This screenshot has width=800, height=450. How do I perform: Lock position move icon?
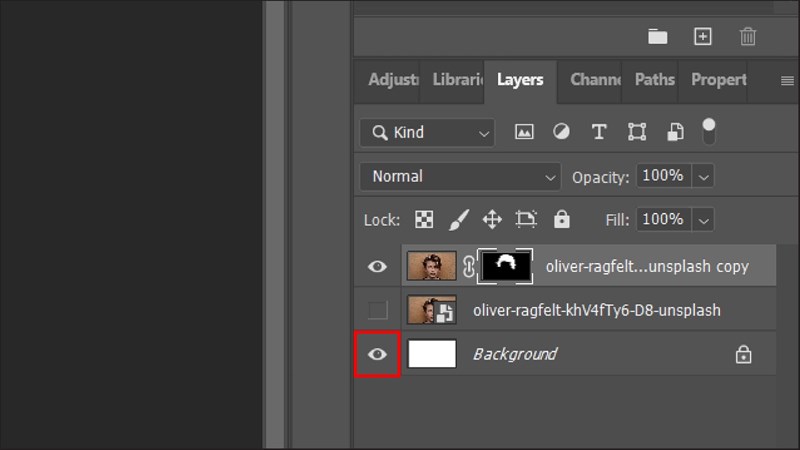click(492, 220)
